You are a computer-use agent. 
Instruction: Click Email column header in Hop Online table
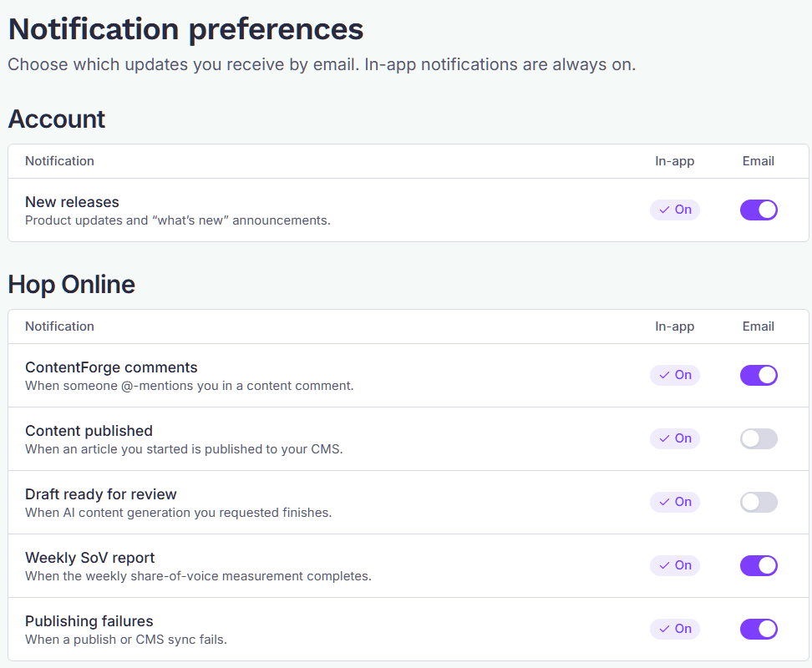tap(759, 326)
